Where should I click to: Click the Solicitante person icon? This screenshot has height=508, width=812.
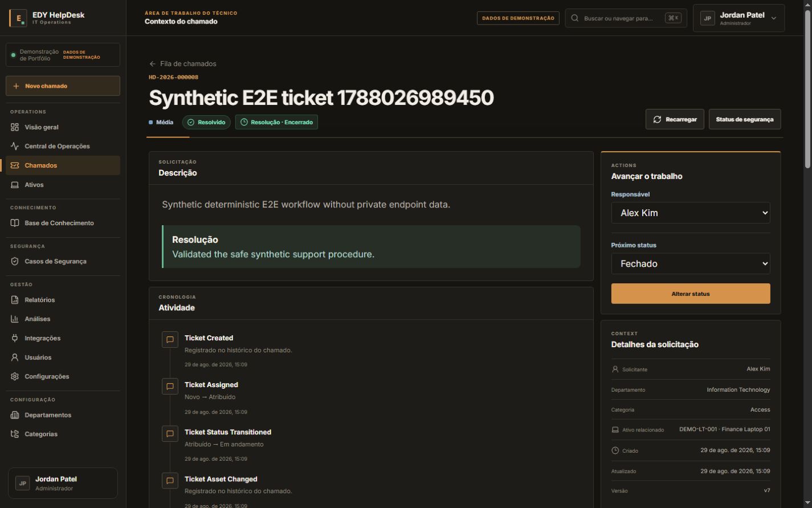click(x=615, y=369)
